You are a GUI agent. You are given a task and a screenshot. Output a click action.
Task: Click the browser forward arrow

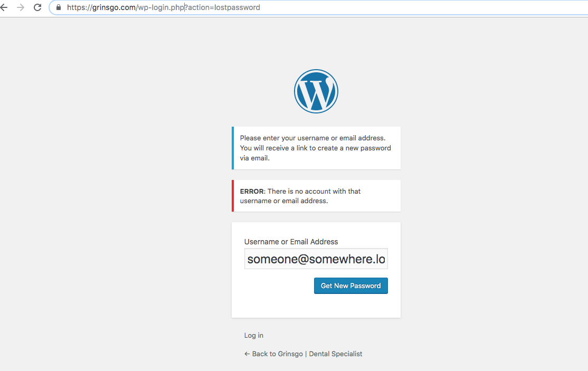click(x=21, y=7)
